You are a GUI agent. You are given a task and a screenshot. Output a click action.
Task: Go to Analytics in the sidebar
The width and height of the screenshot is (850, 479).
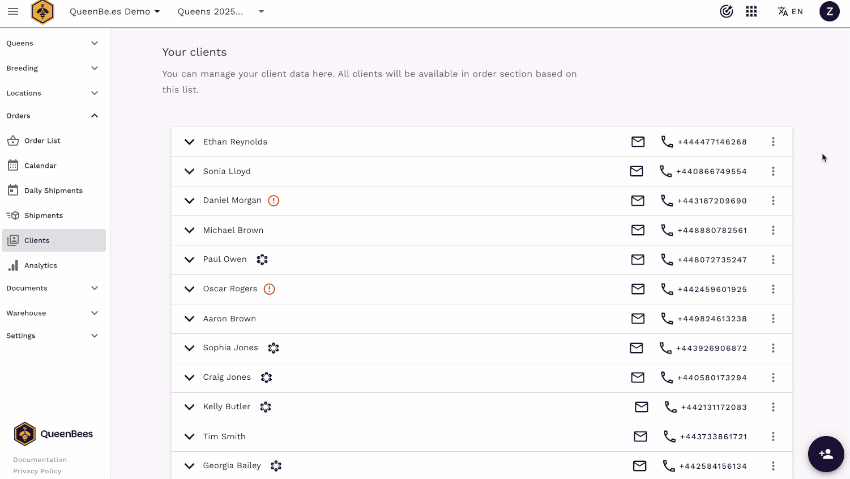[x=40, y=265]
